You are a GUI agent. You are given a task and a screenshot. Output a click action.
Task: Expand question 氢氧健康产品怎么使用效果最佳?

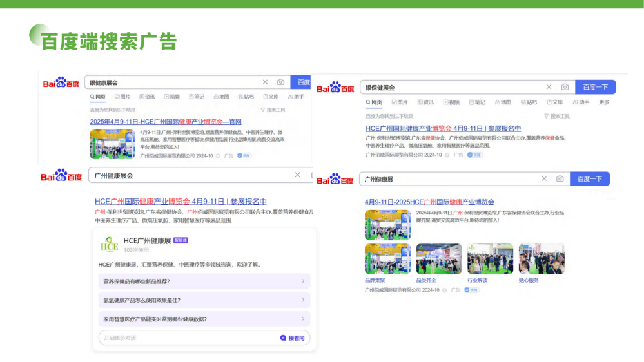[x=204, y=300]
